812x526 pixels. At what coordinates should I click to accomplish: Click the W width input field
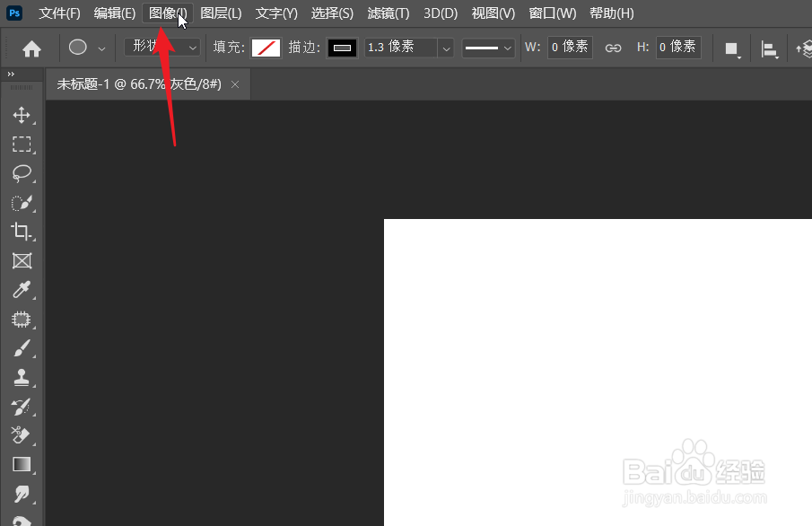pyautogui.click(x=570, y=48)
